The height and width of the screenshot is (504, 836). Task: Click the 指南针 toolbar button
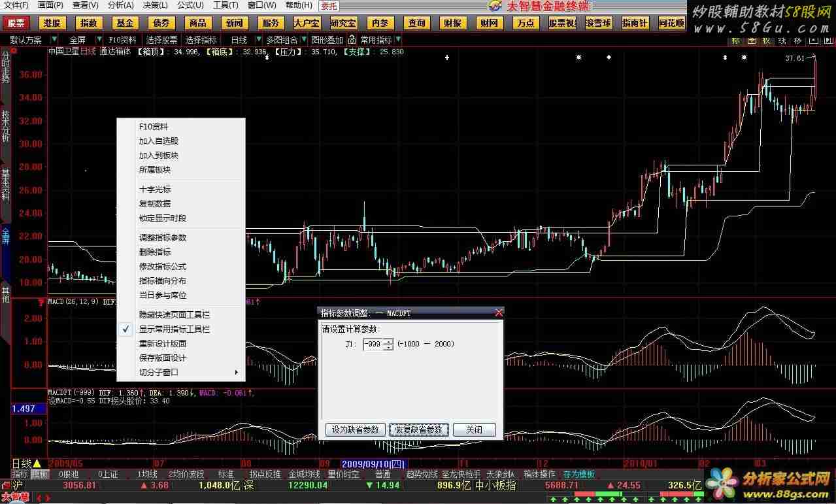click(635, 23)
